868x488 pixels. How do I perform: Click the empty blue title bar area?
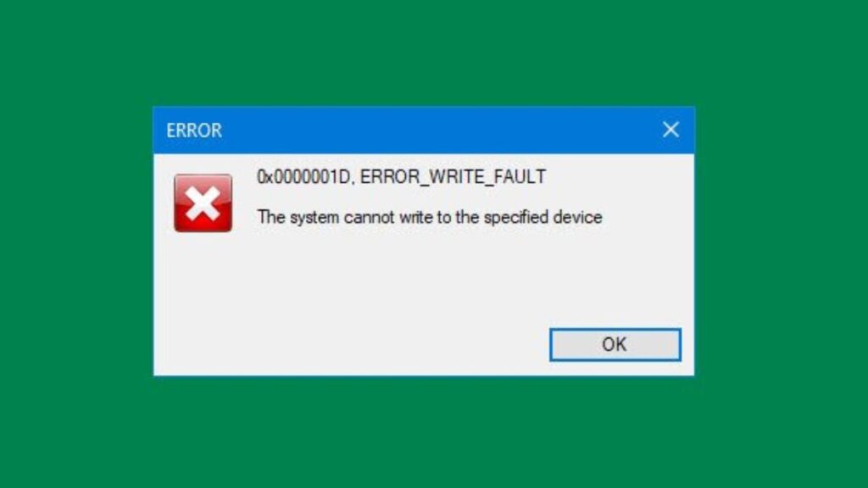(437, 130)
